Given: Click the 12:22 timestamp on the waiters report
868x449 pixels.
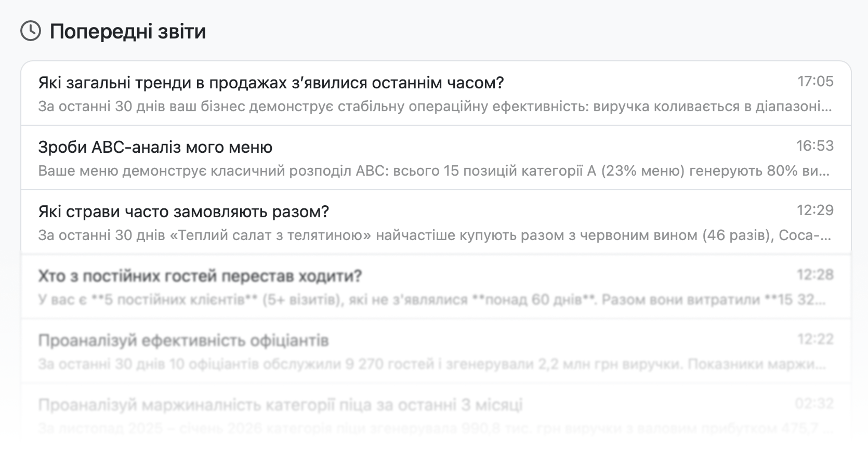Looking at the screenshot, I should 815,339.
